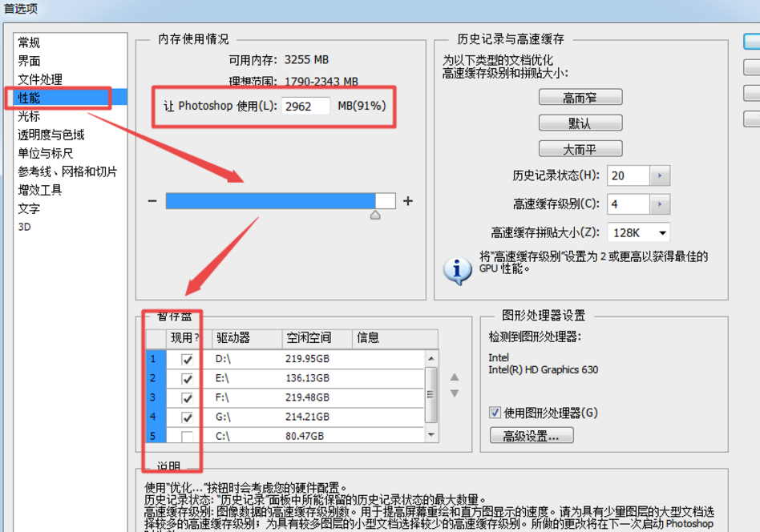Select 常规 in the preferences list
Screen dimensions: 760x532
pos(29,42)
